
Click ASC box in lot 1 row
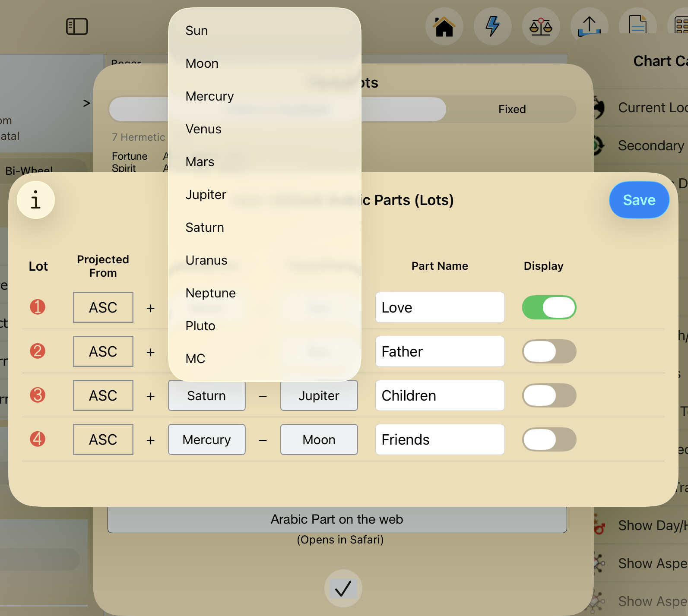[103, 307]
